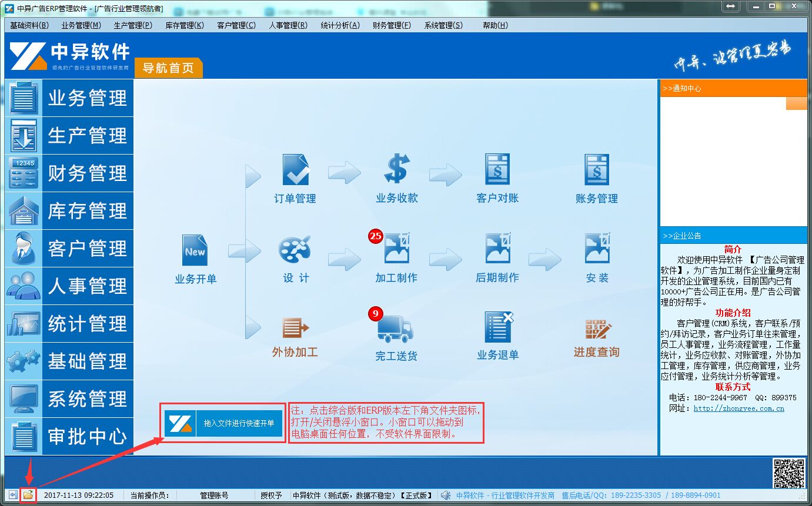This screenshot has height=506, width=812.
Task: Click the QR code thumbnail
Action: pyautogui.click(x=788, y=473)
